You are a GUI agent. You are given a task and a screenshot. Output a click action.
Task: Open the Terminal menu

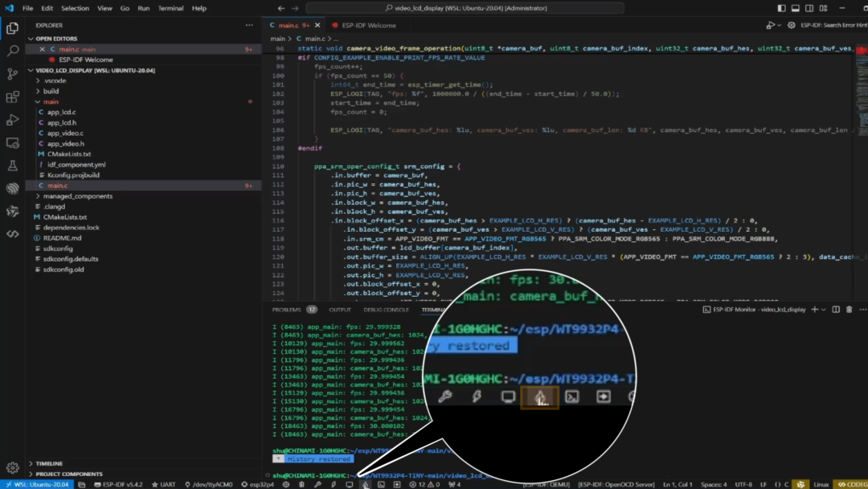[170, 8]
